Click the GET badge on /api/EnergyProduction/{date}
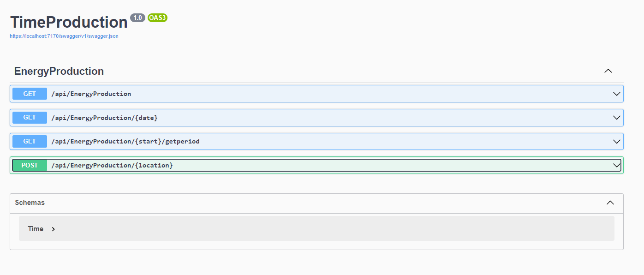Viewport: 644px width, 275px height. coord(30,117)
